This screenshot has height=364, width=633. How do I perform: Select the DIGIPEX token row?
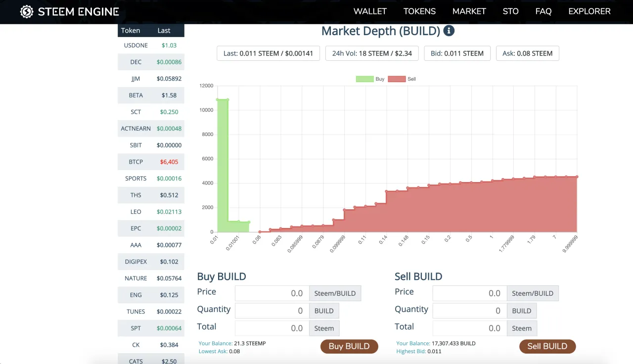(x=151, y=262)
